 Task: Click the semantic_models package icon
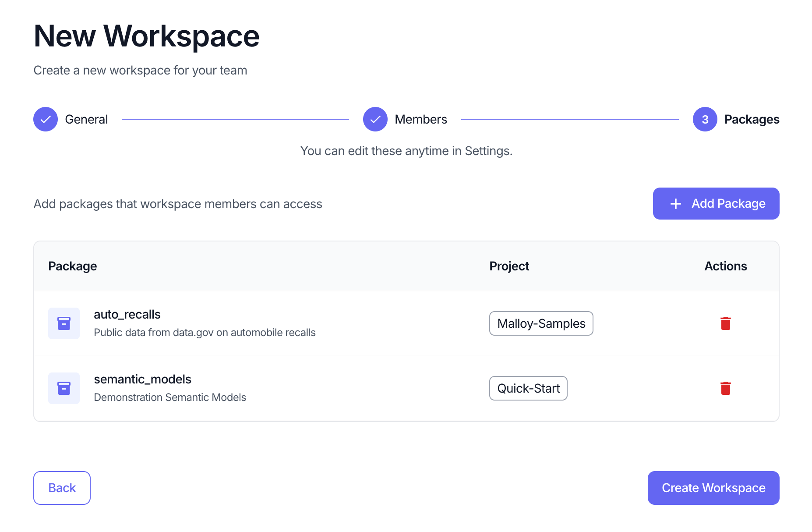64,388
